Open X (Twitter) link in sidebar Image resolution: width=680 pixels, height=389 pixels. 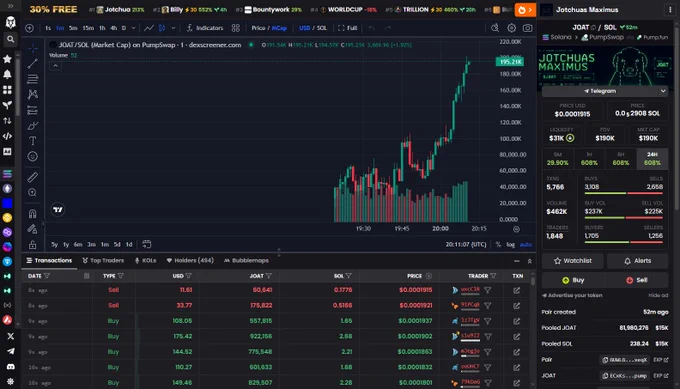pos(10,336)
